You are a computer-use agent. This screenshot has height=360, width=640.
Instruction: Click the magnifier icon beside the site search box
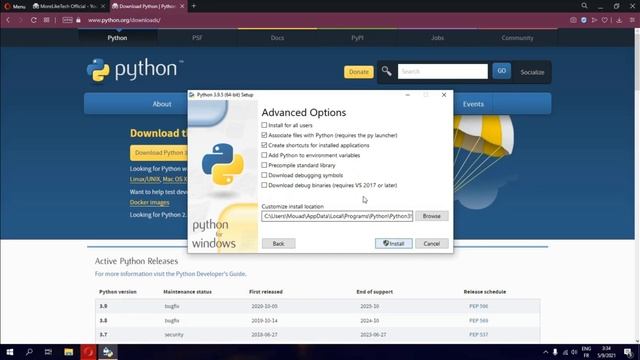pos(386,71)
